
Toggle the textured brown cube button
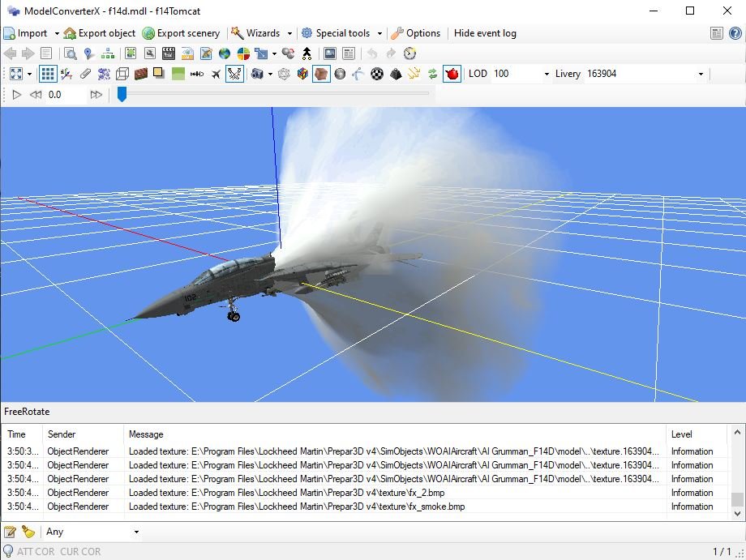coord(321,74)
